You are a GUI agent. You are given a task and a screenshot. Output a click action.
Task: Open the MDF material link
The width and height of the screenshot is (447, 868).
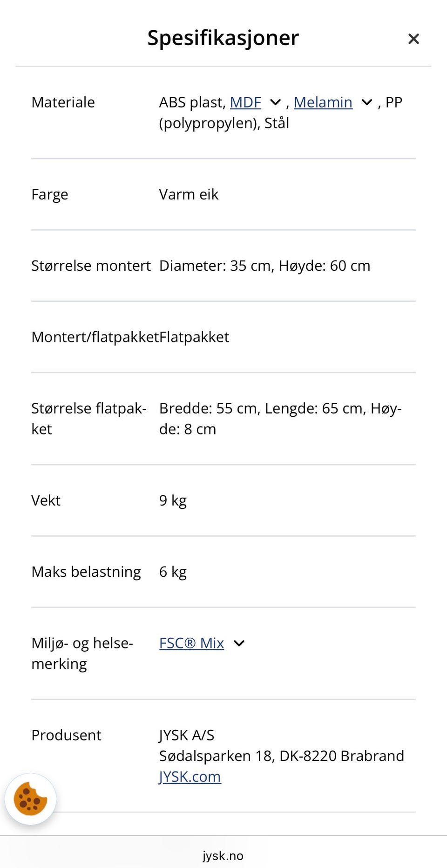click(245, 102)
